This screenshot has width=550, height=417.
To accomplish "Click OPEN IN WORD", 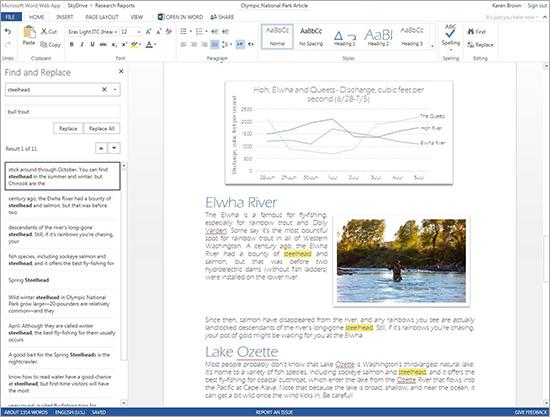I will [x=180, y=17].
